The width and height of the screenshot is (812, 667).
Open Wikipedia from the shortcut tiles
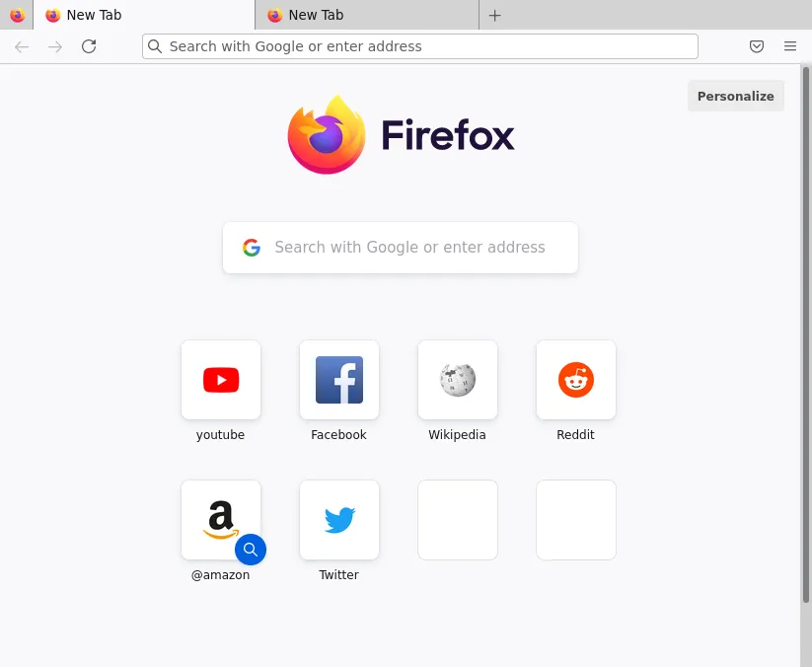pos(457,380)
